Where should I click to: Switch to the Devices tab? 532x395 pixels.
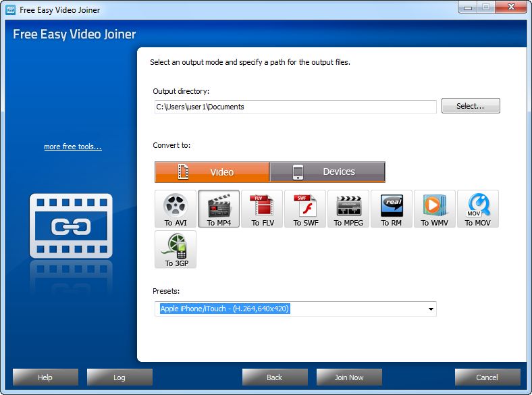tap(327, 172)
